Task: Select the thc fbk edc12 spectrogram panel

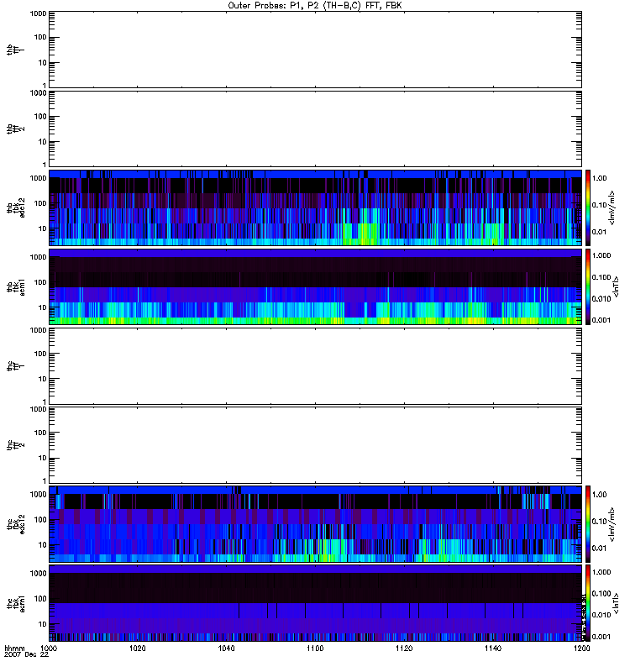Action: pos(315,523)
